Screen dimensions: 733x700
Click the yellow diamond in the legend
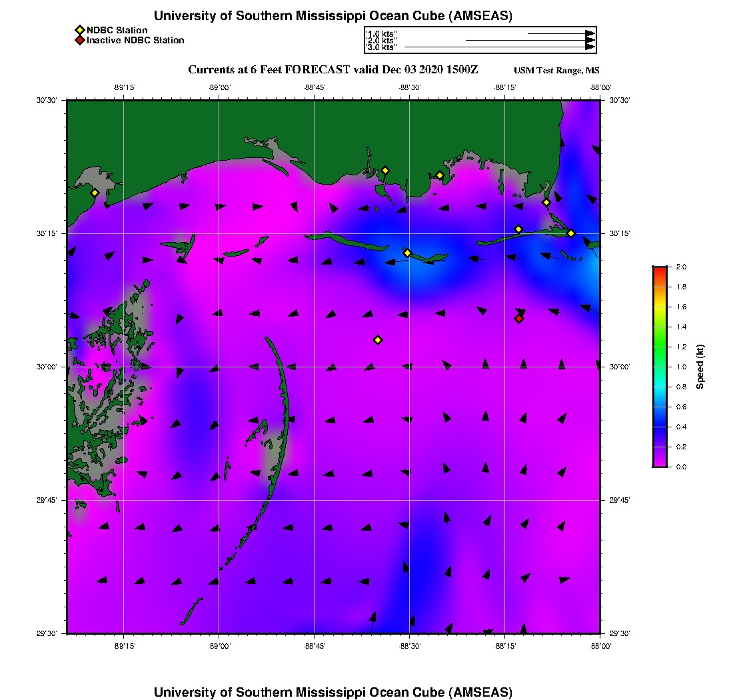pyautogui.click(x=79, y=30)
